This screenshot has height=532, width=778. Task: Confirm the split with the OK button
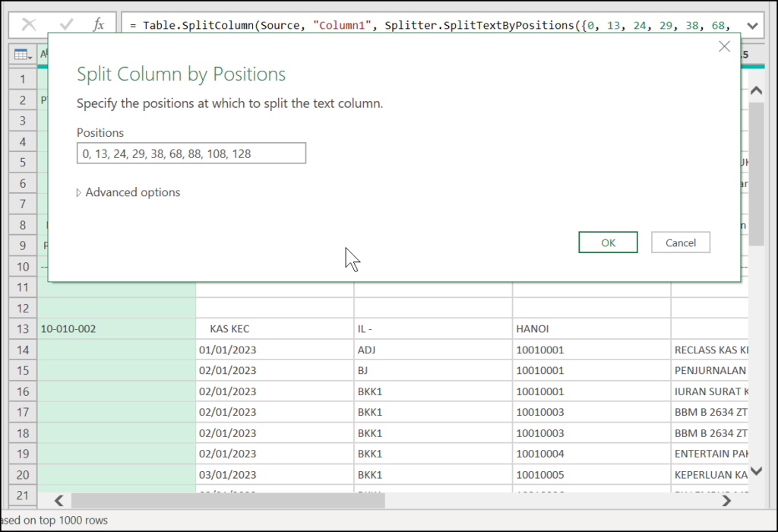click(608, 242)
